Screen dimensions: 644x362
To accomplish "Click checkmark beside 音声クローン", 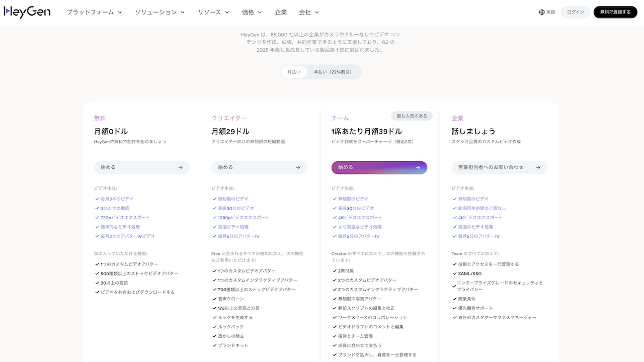I will (214, 299).
